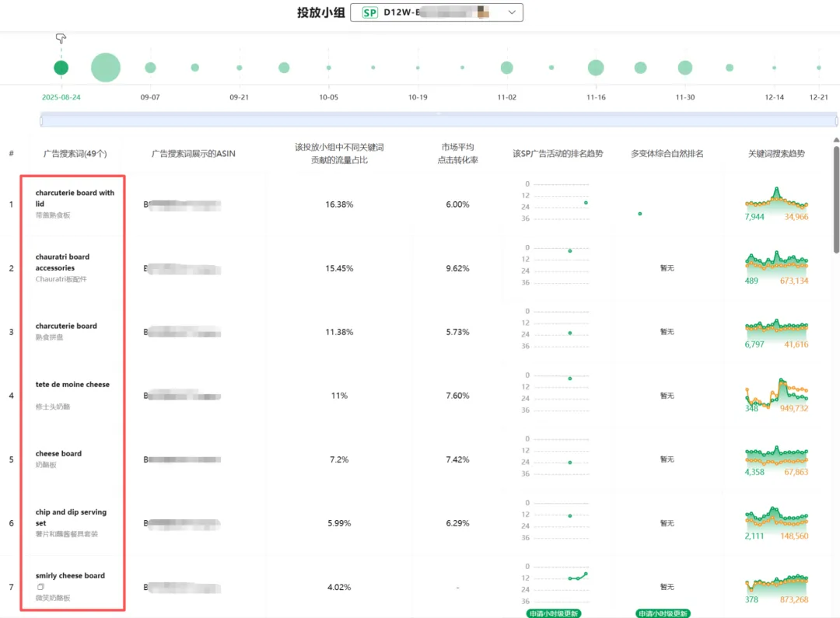Click the dropdown chevron beside D12W-B

[x=511, y=12]
